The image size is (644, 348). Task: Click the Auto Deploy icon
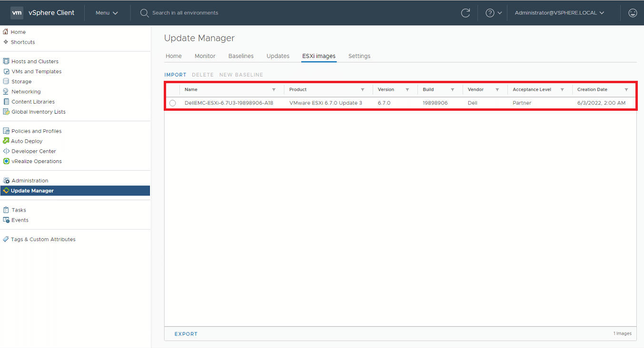coord(6,141)
